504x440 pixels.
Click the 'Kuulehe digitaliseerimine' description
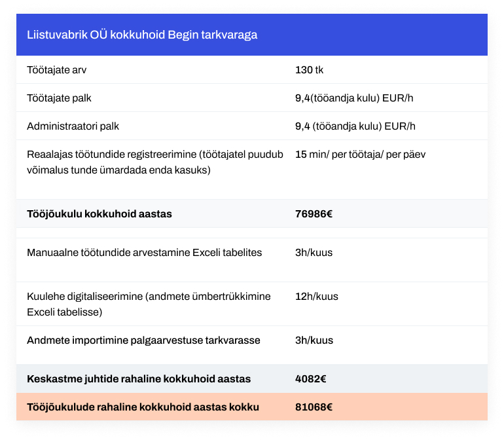(x=149, y=304)
